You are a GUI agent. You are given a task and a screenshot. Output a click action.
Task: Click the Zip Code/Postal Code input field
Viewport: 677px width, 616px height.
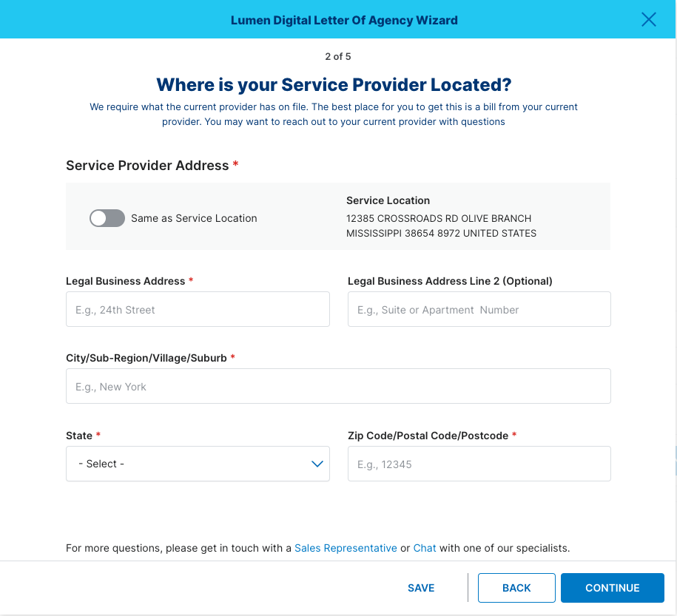click(479, 464)
